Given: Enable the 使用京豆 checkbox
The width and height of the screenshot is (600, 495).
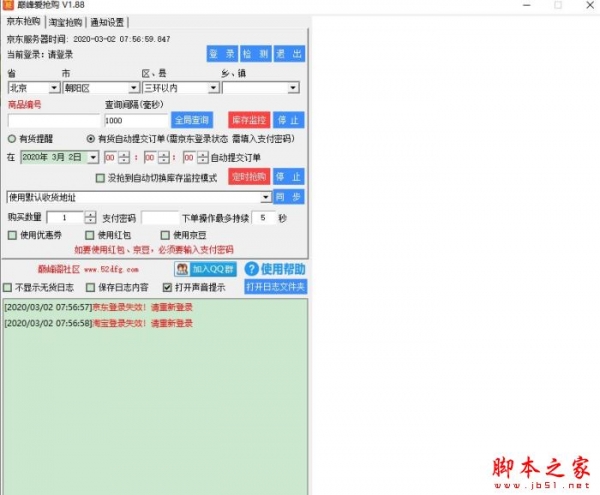Looking at the screenshot, I should click(x=165, y=235).
